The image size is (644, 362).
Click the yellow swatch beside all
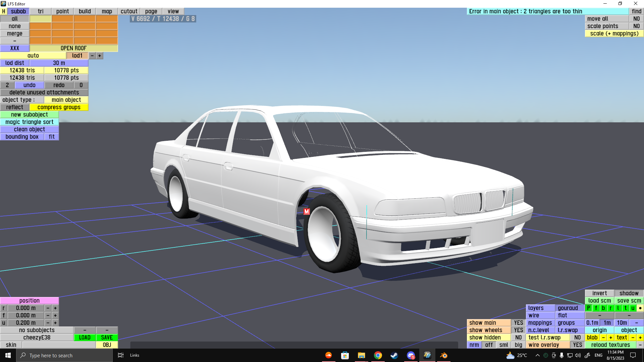click(x=41, y=19)
